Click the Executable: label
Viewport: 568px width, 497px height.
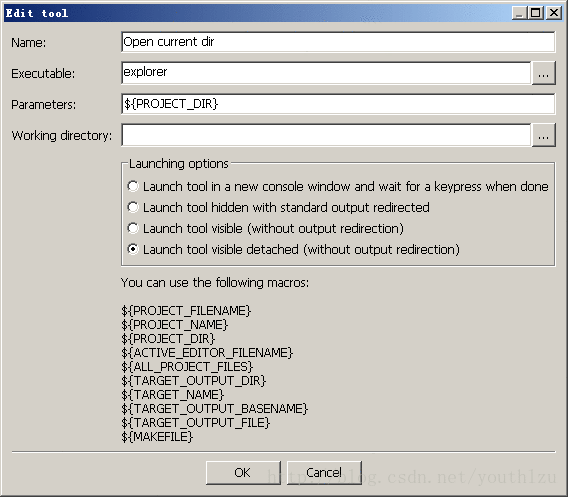coord(43,74)
